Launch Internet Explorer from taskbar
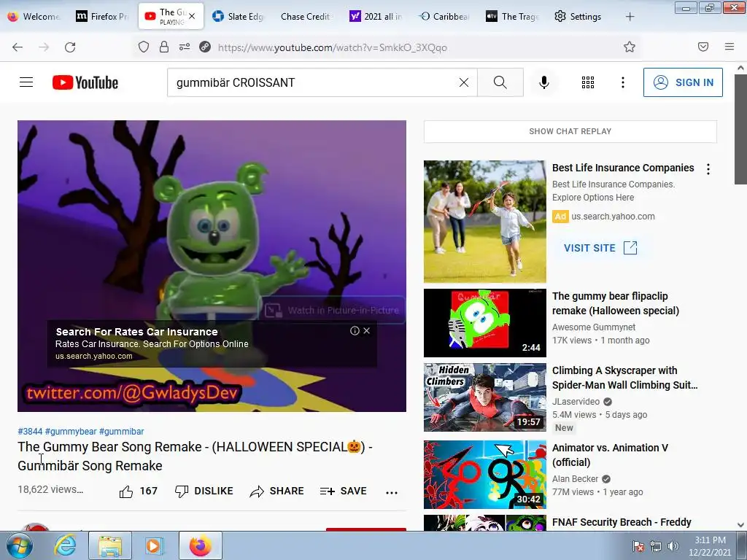Screen dimensions: 747x560 (65, 545)
